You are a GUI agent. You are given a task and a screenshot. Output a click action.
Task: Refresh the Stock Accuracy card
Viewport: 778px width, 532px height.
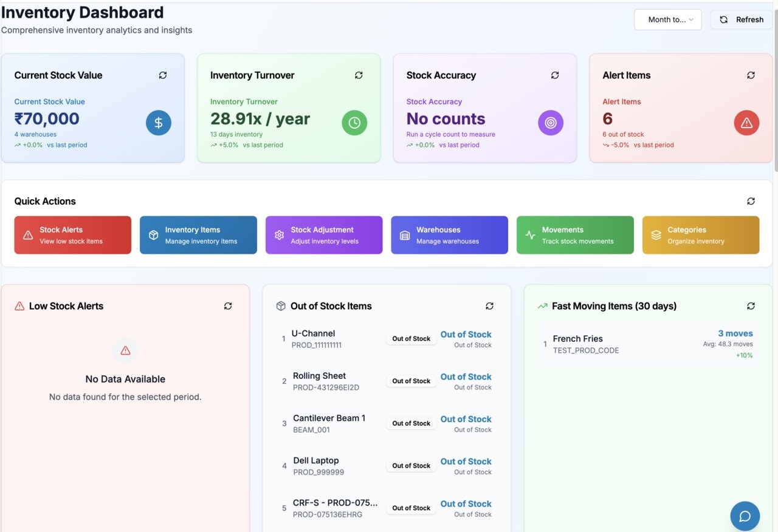click(x=555, y=75)
